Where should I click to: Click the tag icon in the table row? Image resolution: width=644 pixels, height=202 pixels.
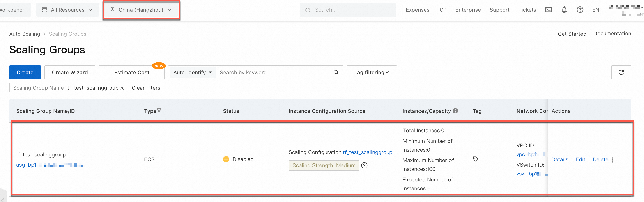[x=476, y=159]
